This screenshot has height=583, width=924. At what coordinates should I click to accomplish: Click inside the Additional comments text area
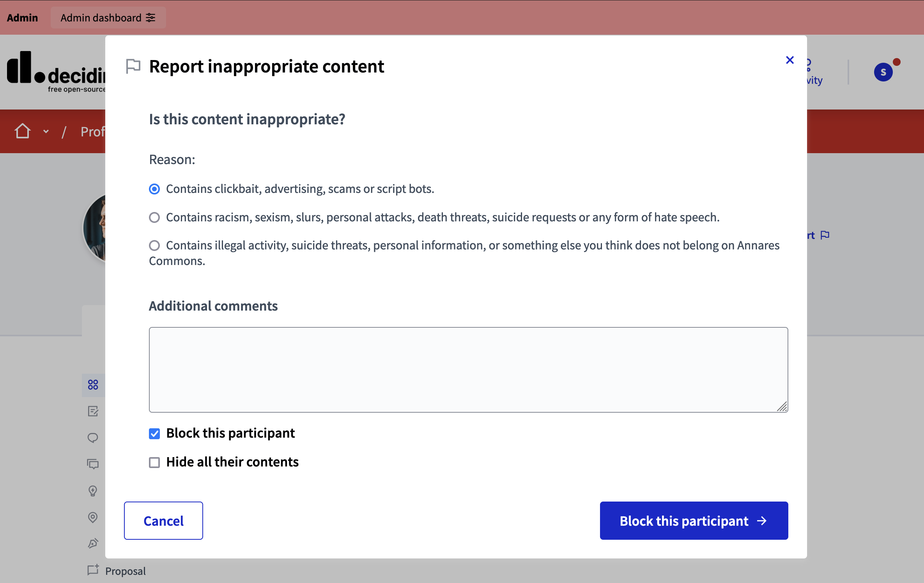click(468, 369)
